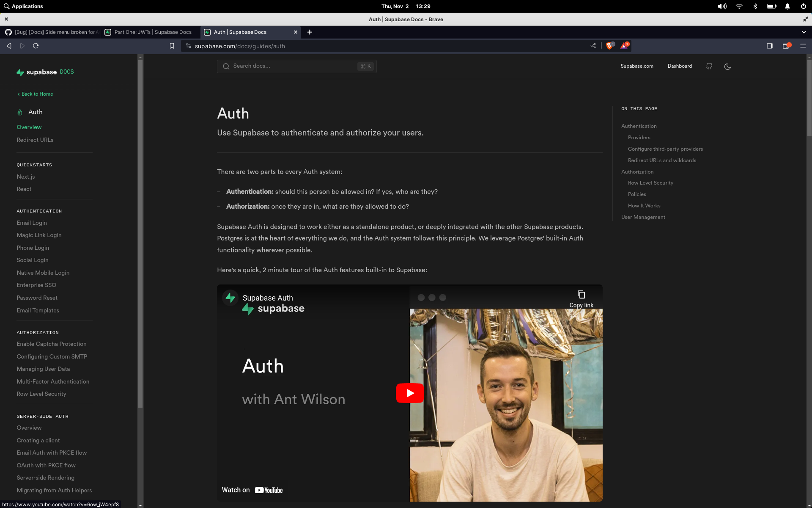
Task: Click the share icon near the address bar
Action: [593, 46]
